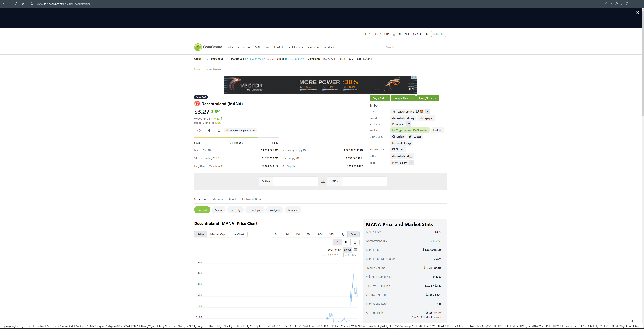Viewport: 644px width, 329px height.
Task: Open the bookmark portfolio icon
Action: [x=399, y=34]
